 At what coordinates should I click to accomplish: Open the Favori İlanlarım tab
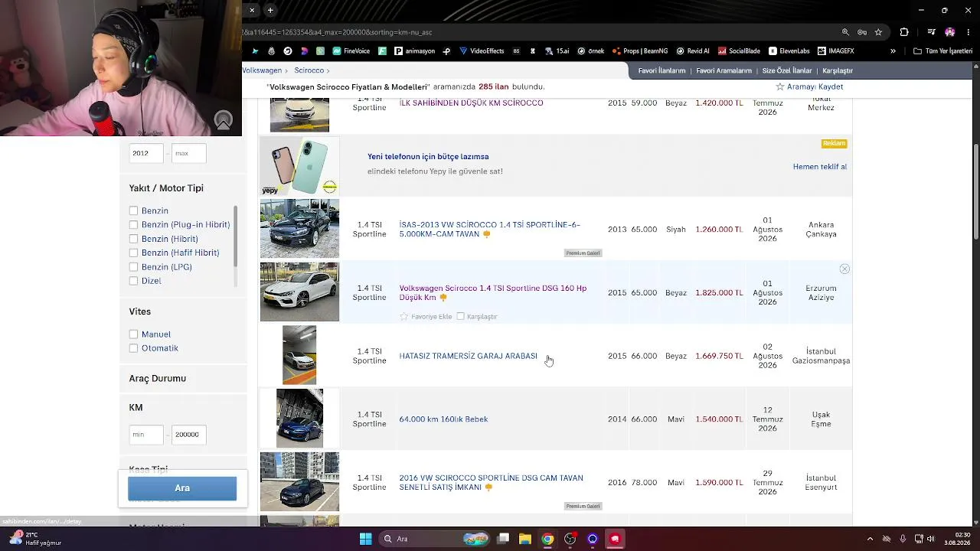coord(661,70)
